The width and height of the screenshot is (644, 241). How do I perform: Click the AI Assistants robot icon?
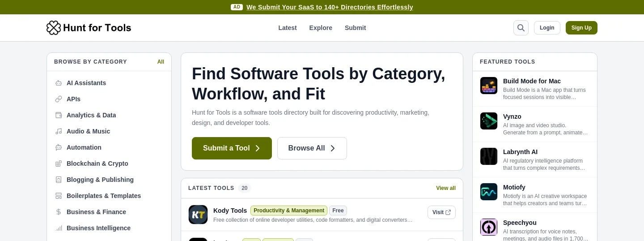(x=59, y=83)
